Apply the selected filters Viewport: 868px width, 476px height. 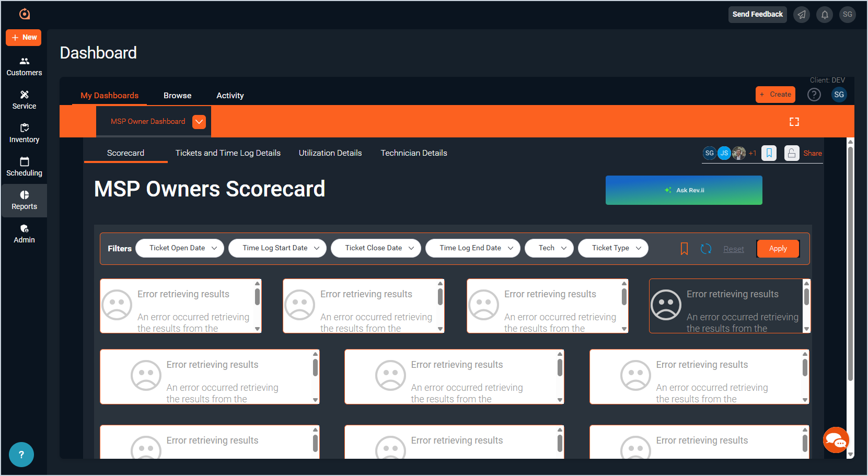[x=778, y=249]
